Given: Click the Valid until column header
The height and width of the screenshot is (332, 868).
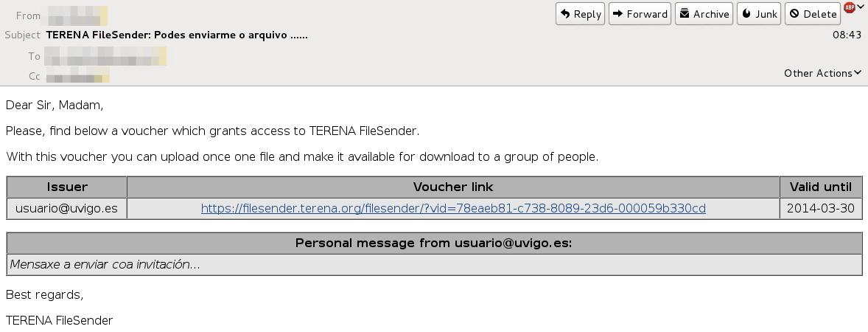Looking at the screenshot, I should [x=820, y=187].
